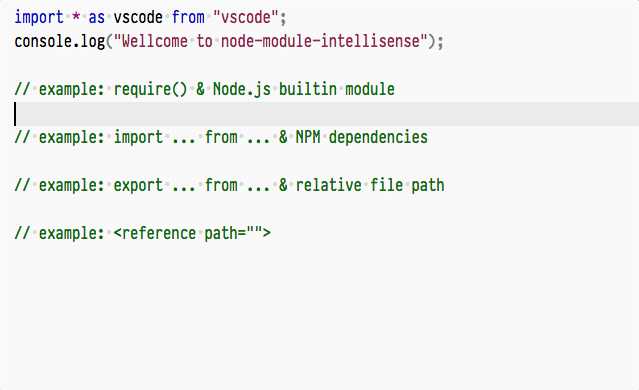Click the "vscode" string literal in quotes
The image size is (639, 390).
[245, 18]
